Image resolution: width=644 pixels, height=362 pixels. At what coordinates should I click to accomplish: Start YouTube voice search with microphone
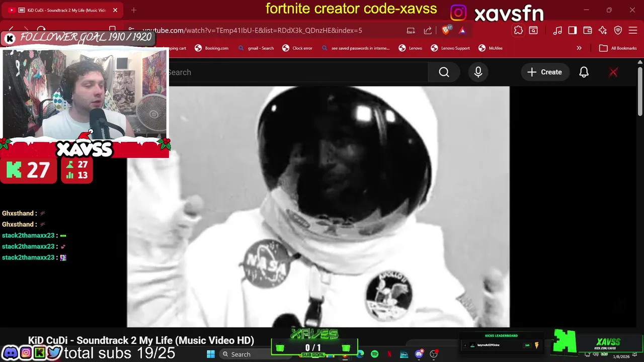pyautogui.click(x=478, y=72)
